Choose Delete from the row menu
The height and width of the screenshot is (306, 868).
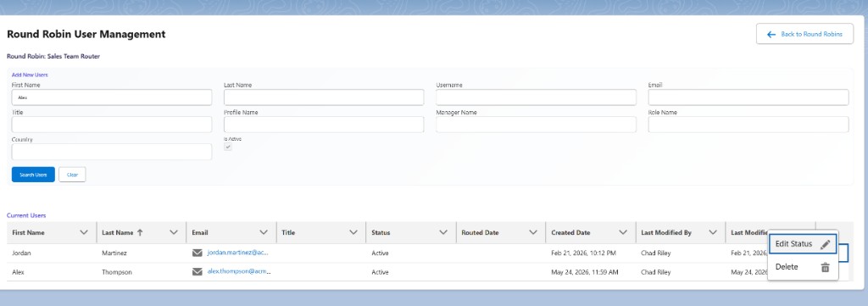pyautogui.click(x=803, y=267)
